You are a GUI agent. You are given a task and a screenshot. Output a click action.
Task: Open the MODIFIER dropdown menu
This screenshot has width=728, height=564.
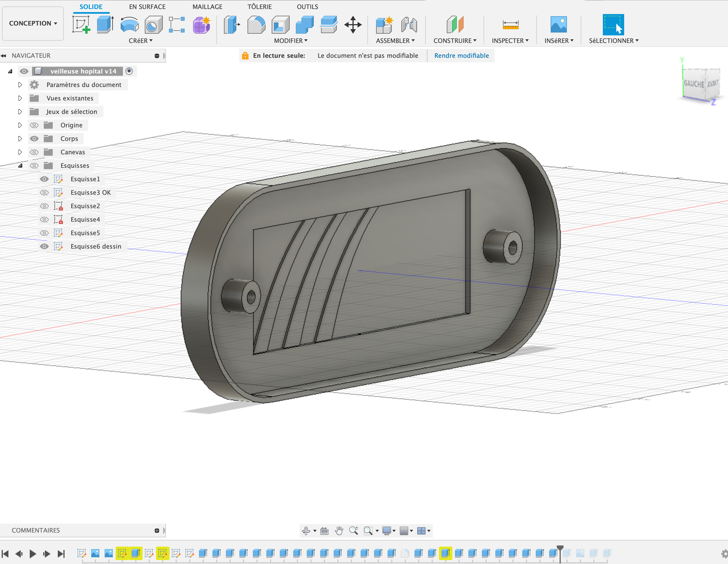point(291,41)
